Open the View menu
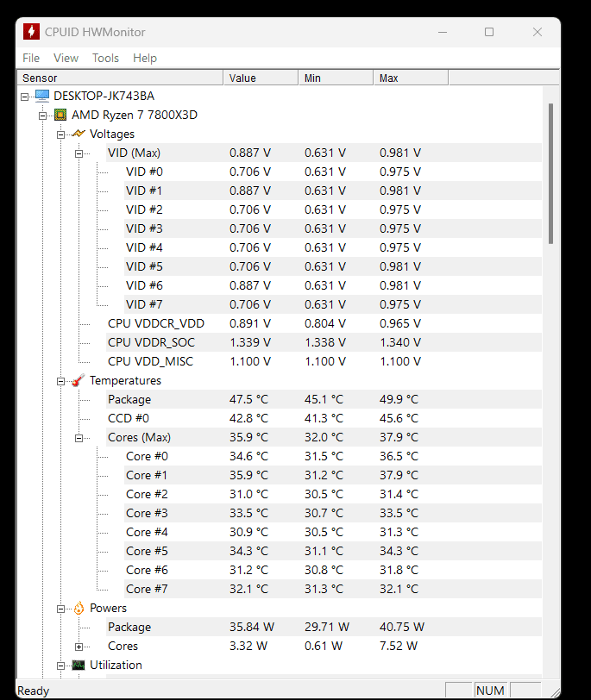 (x=66, y=58)
